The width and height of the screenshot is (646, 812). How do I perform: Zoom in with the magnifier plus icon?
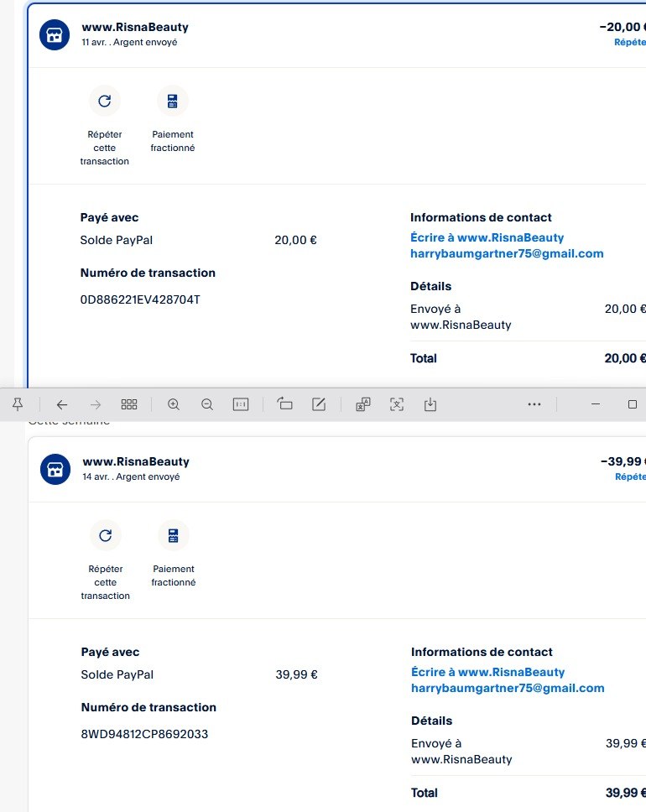pos(174,404)
